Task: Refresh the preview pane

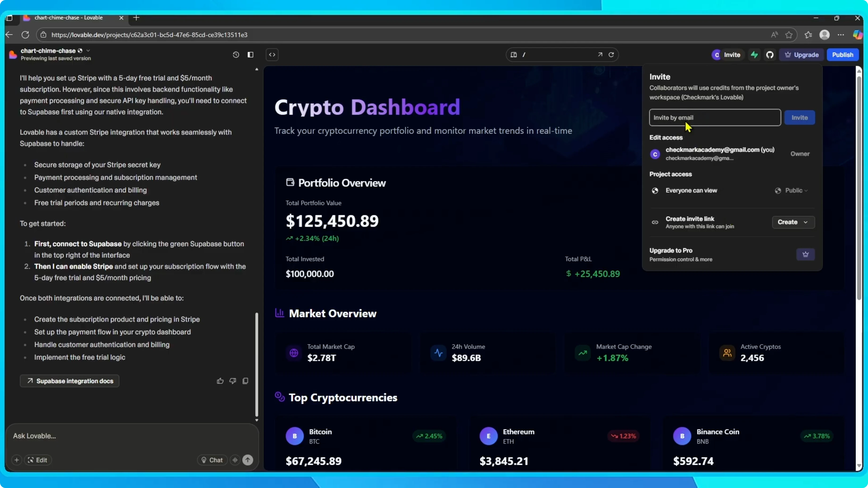Action: click(x=611, y=54)
